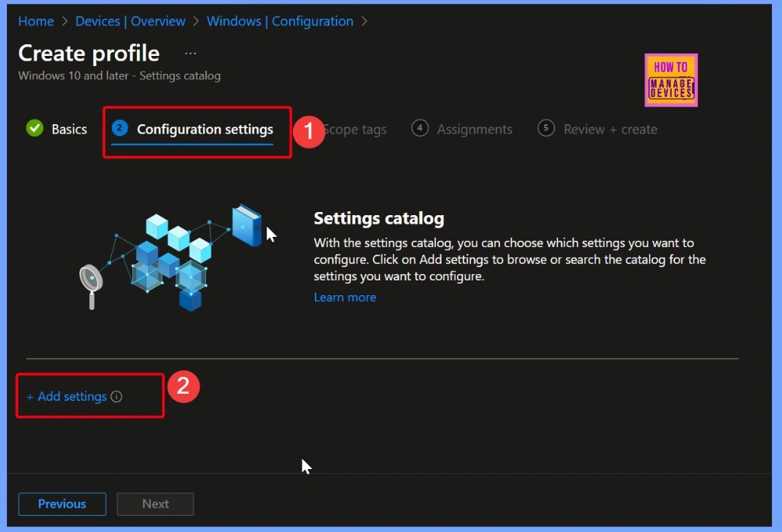The image size is (782, 532).
Task: Click the Create profile title
Action: point(89,54)
